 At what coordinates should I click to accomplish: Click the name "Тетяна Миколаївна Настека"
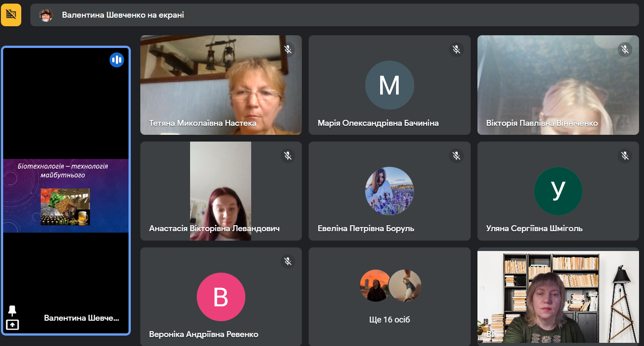[203, 123]
